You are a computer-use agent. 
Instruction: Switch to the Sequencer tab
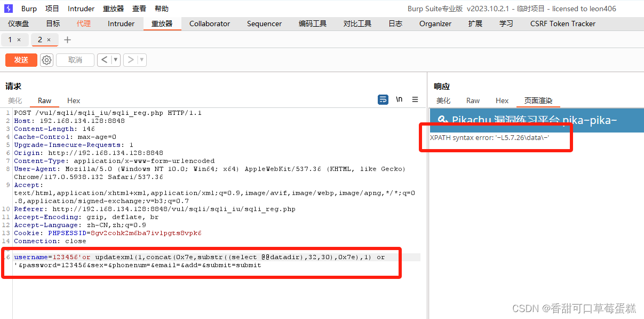pyautogui.click(x=264, y=24)
